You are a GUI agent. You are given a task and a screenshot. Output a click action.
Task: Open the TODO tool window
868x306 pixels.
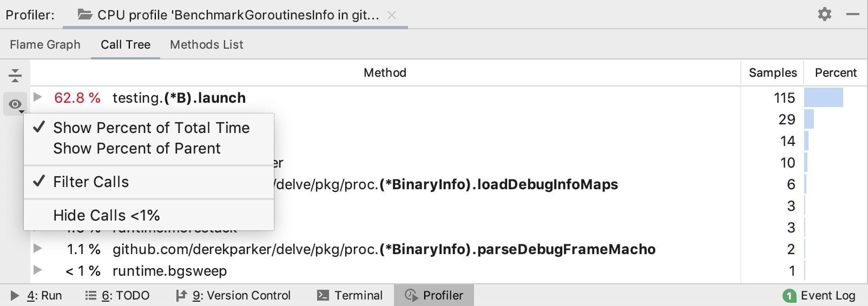pyautogui.click(x=117, y=295)
